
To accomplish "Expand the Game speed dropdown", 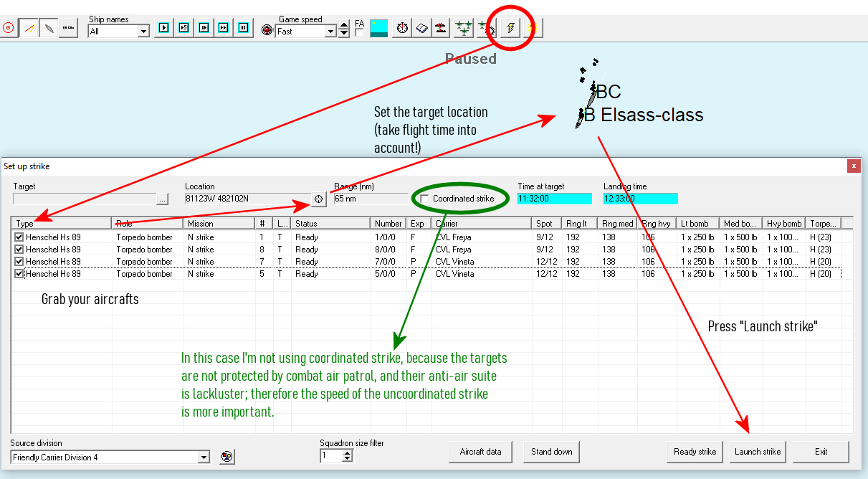I will [330, 32].
